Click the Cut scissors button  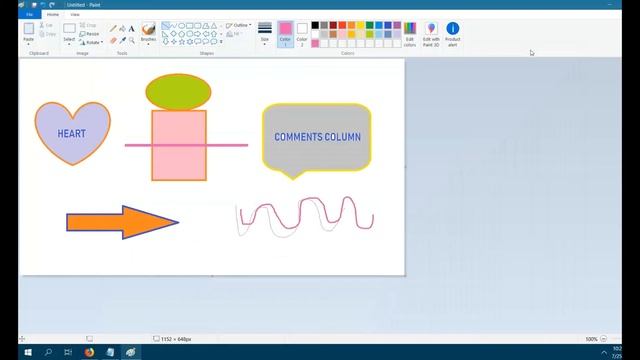tap(46, 25)
